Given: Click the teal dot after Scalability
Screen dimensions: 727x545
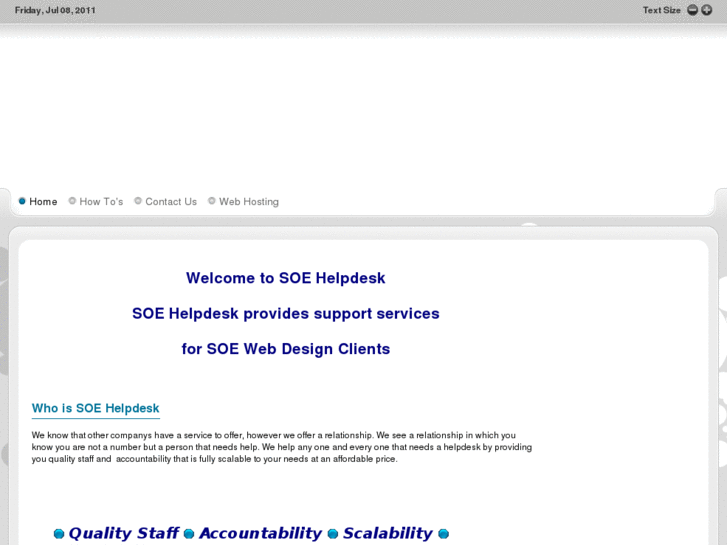Looking at the screenshot, I should (x=444, y=534).
